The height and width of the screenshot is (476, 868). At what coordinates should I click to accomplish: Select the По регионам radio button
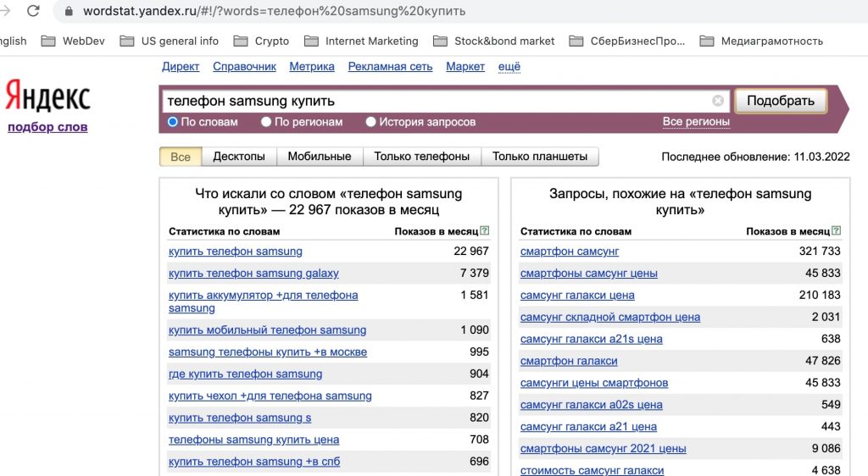click(265, 122)
